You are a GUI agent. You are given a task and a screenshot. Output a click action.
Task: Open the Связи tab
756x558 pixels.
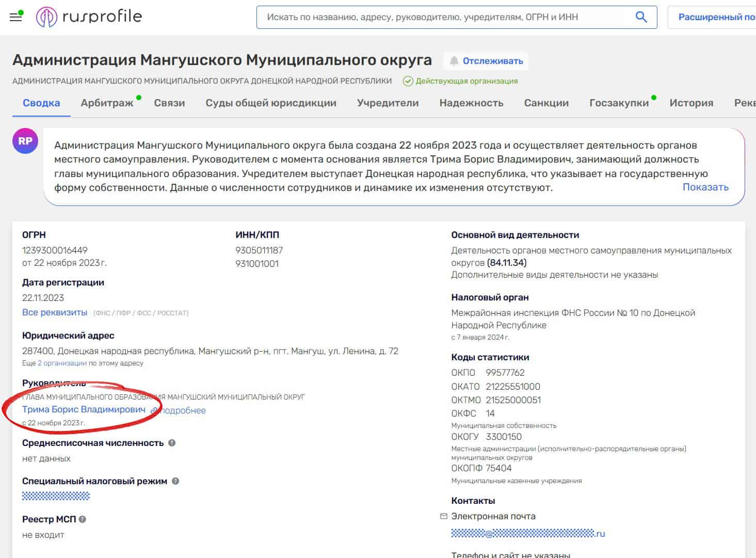169,103
